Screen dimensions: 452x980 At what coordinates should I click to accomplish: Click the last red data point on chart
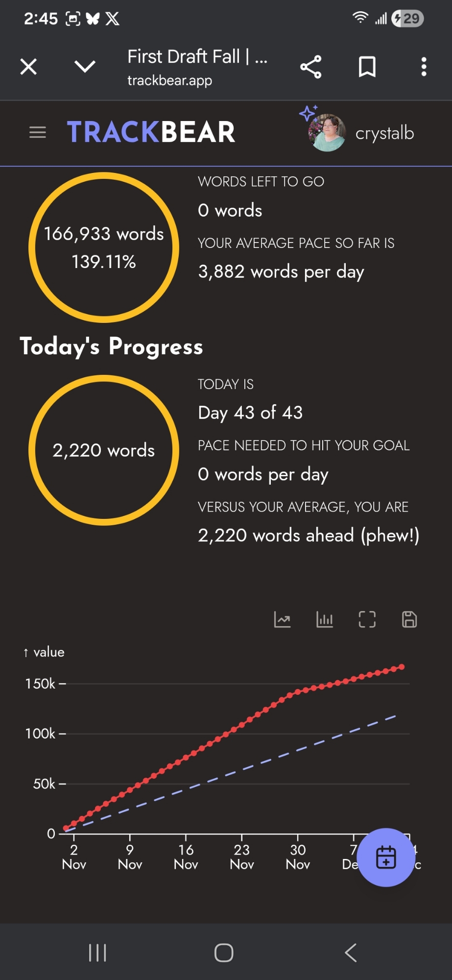(x=402, y=667)
